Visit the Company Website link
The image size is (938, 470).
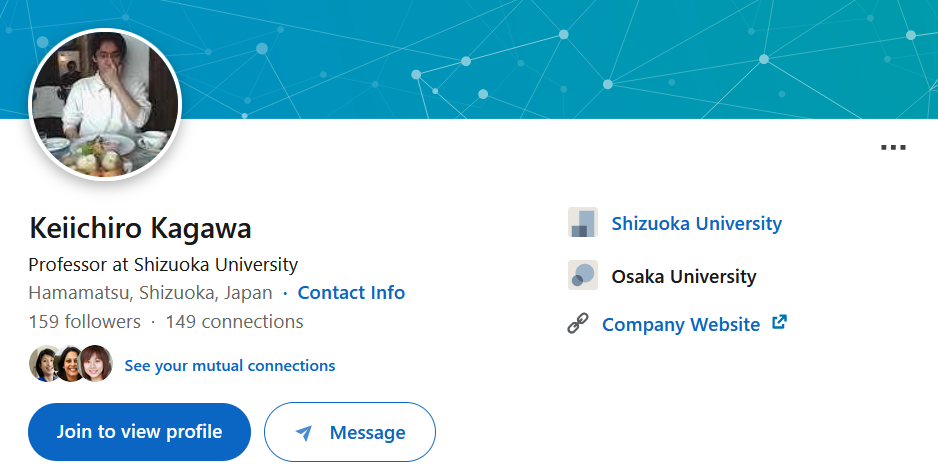pyautogui.click(x=681, y=324)
